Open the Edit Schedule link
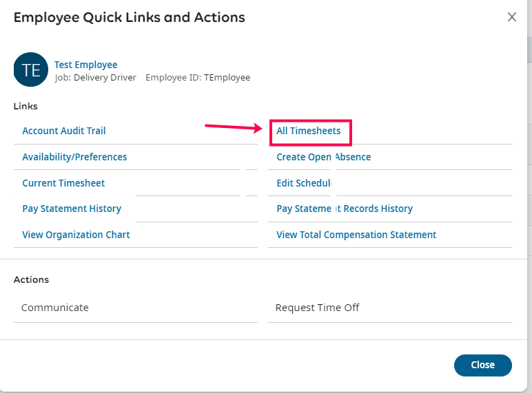Screen dimensions: 532x393 [304, 183]
